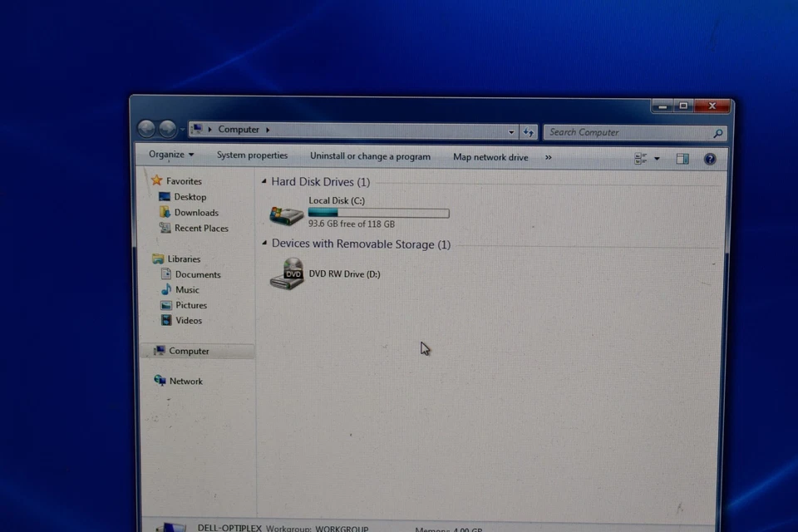
Task: Open the Desktop item in Favorites
Action: click(190, 196)
